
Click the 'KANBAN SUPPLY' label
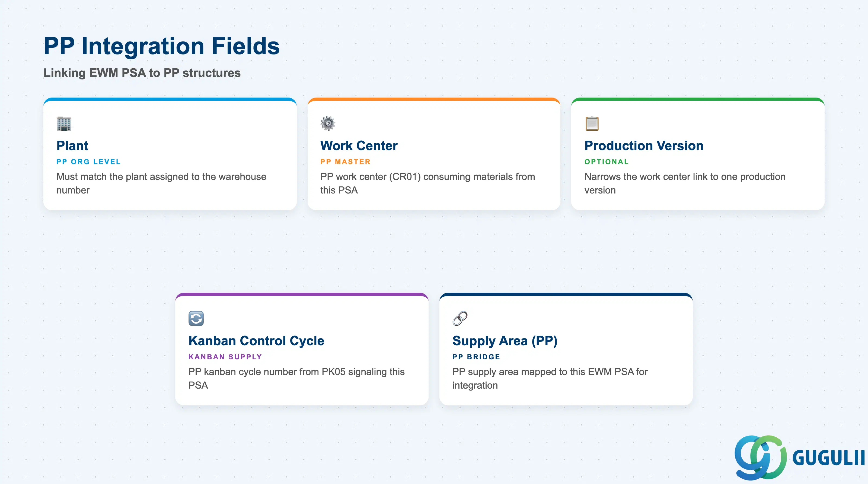pyautogui.click(x=225, y=357)
